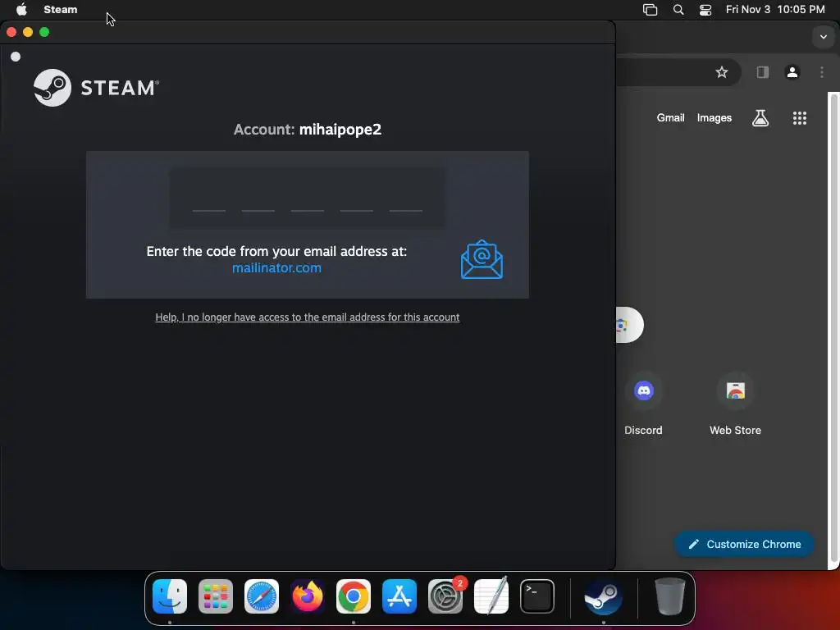Open Firefox from the dock
840x630 pixels.
(308, 596)
